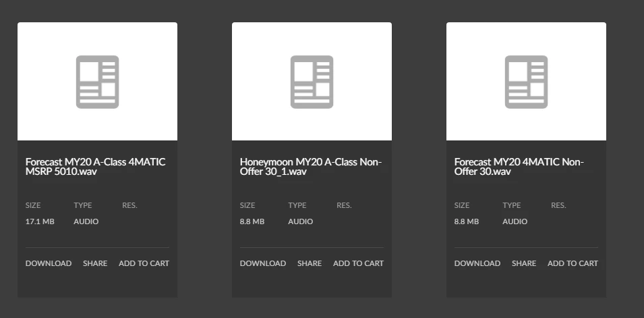
Task: Click SIZE label on Forecast 4MATIC Non-Offer card
Action: click(462, 205)
